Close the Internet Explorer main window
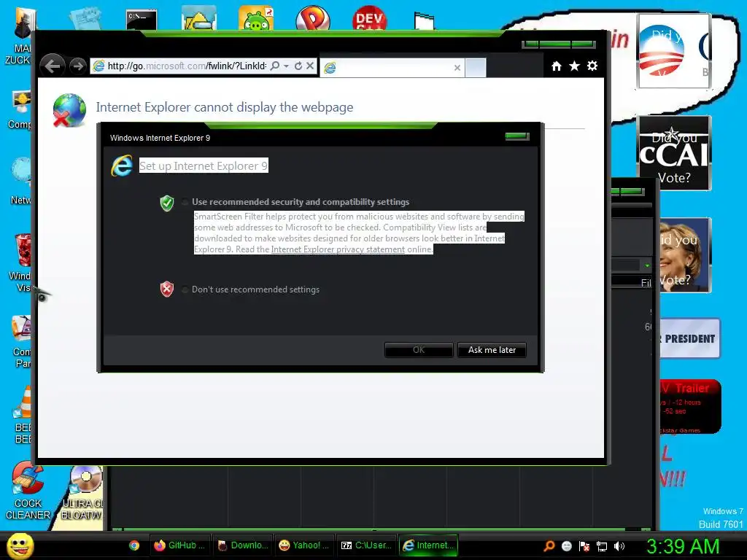The image size is (747, 560). tap(583, 44)
